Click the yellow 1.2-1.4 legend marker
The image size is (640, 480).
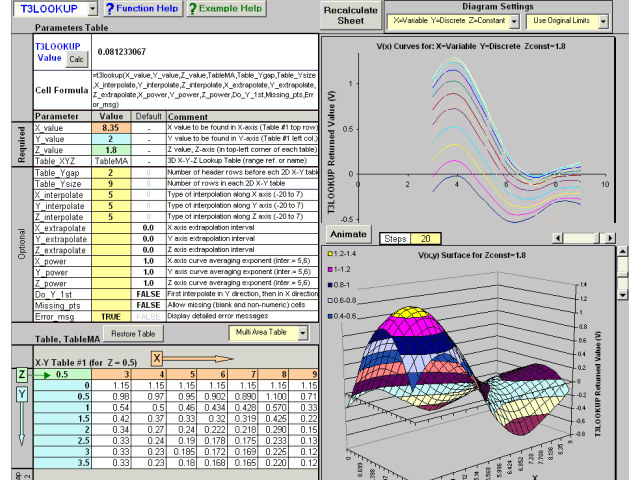(331, 256)
